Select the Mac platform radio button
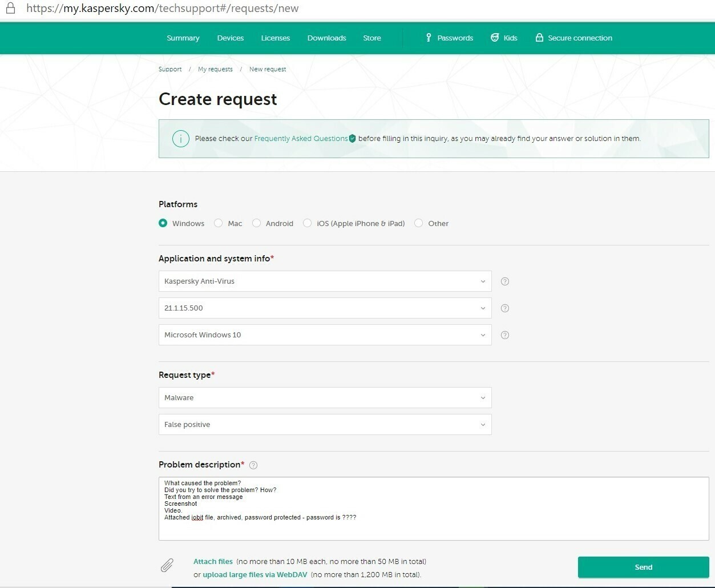Viewport: 715px width, 588px height. click(219, 223)
